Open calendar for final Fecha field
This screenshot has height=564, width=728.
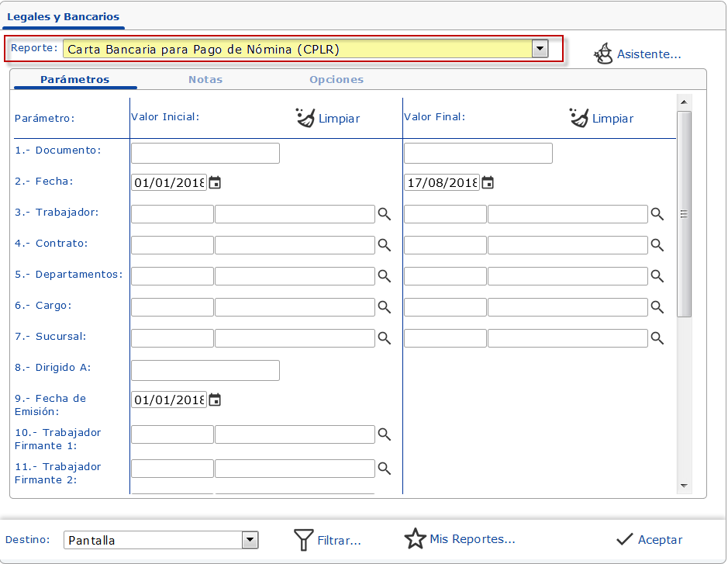tap(488, 183)
